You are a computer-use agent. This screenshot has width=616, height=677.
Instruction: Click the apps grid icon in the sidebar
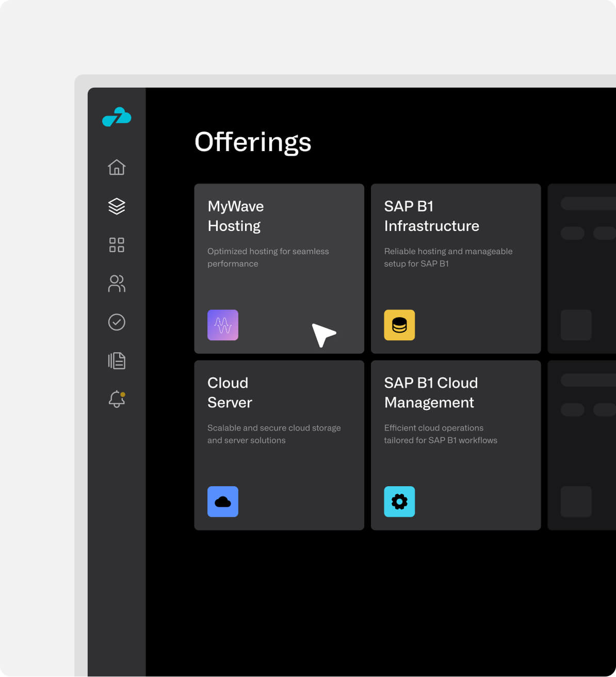pos(117,245)
